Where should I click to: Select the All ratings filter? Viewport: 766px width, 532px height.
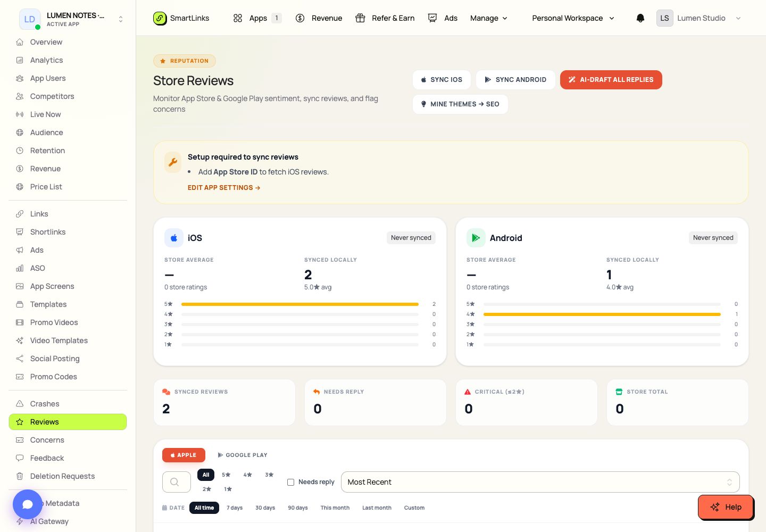click(x=206, y=475)
